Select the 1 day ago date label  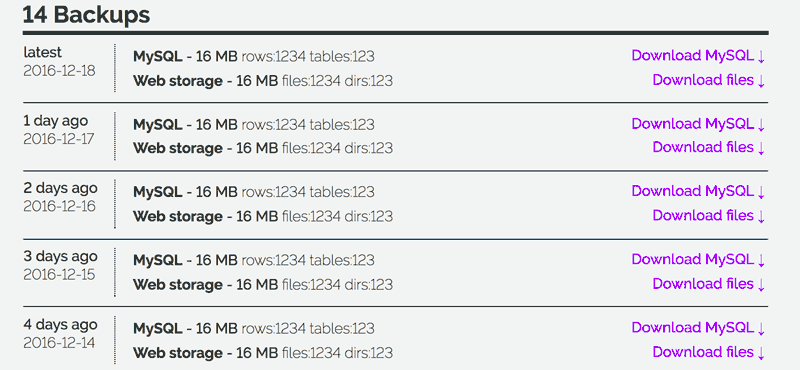pos(56,121)
